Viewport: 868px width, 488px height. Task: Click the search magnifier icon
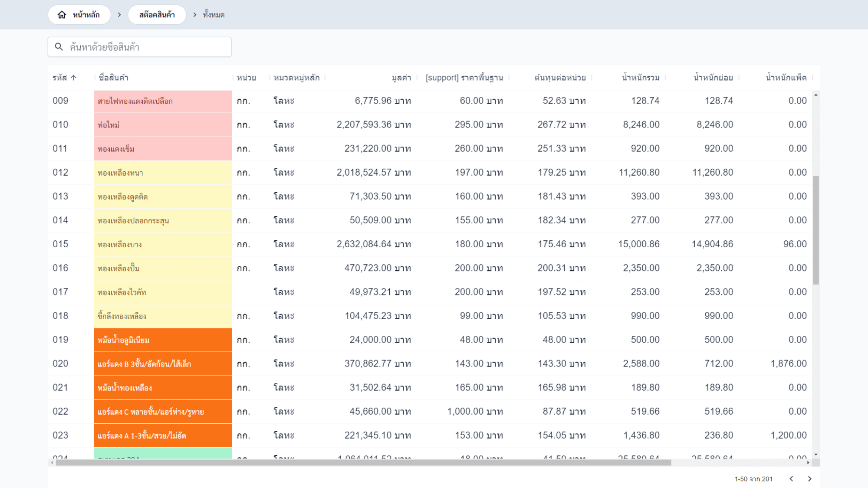[x=59, y=47]
